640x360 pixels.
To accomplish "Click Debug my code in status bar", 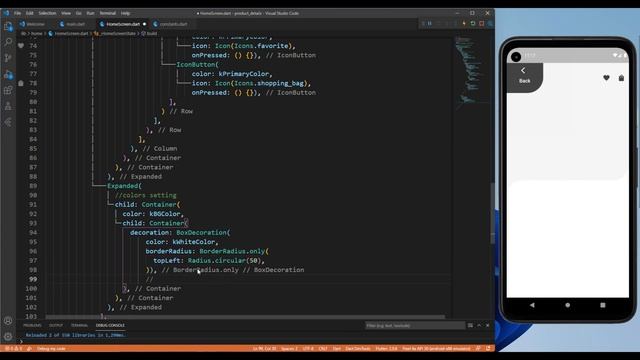I will tap(51, 349).
